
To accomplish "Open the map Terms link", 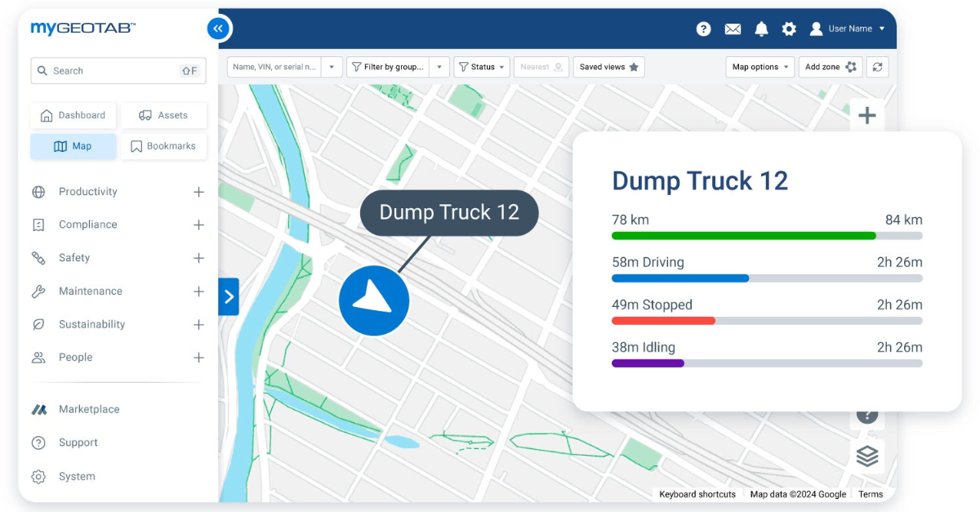I will point(871,494).
